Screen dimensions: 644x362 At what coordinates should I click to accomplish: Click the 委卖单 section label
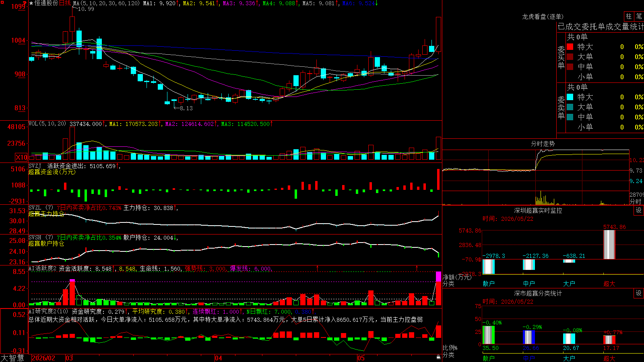(561, 107)
